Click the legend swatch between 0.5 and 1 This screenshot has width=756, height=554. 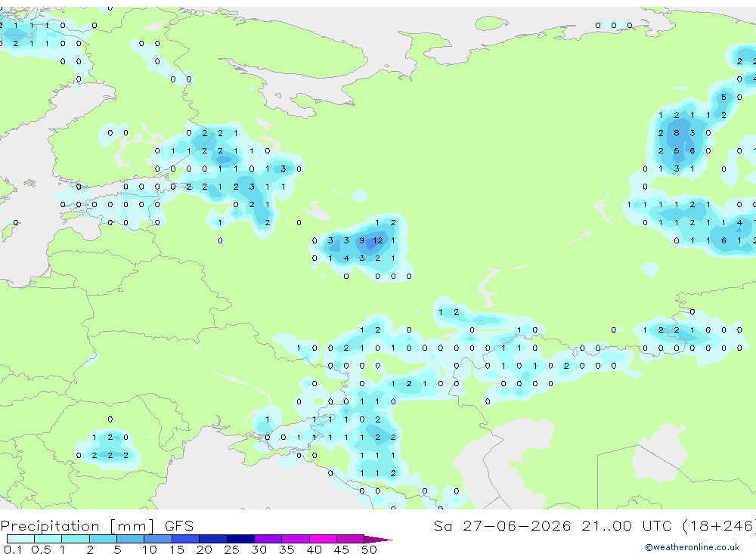[48, 539]
